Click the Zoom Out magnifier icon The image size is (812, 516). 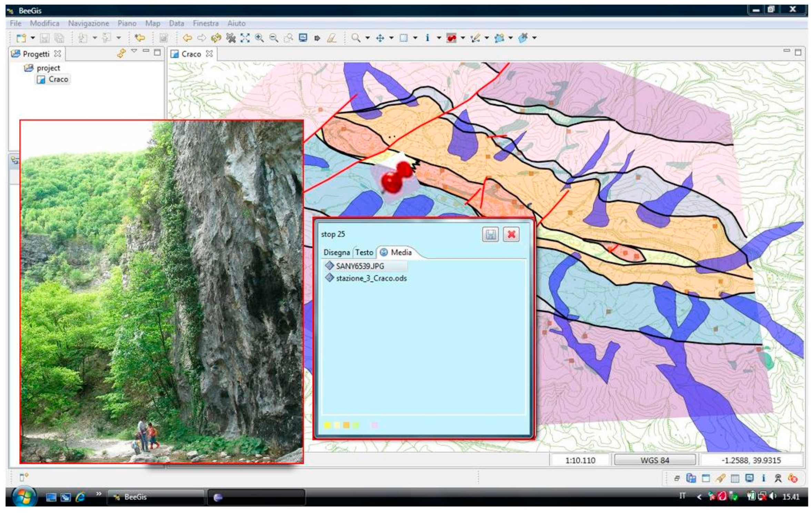[x=274, y=38]
